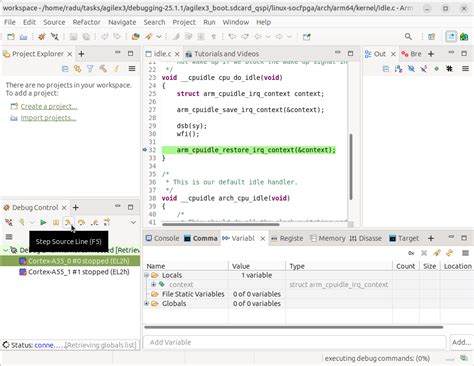This screenshot has width=474, height=366.
Task: Open dropdown arrow next to pen tool icon
Action: pos(159,37)
